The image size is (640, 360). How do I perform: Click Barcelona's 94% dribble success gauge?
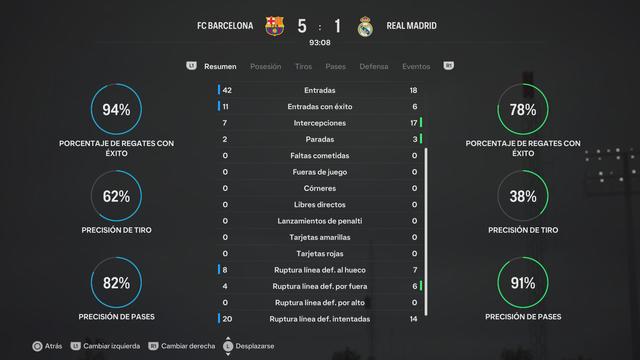click(x=116, y=109)
